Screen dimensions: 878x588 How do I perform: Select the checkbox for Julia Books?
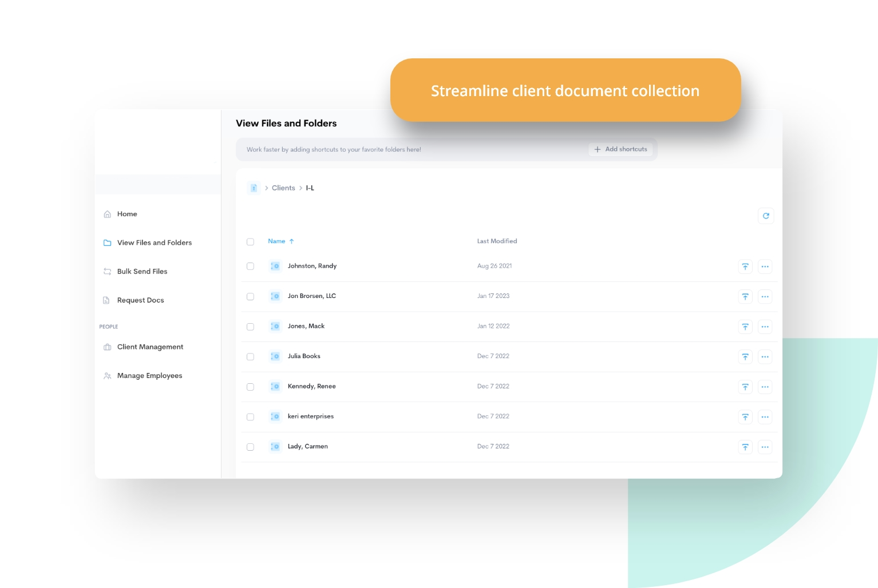coord(250,356)
